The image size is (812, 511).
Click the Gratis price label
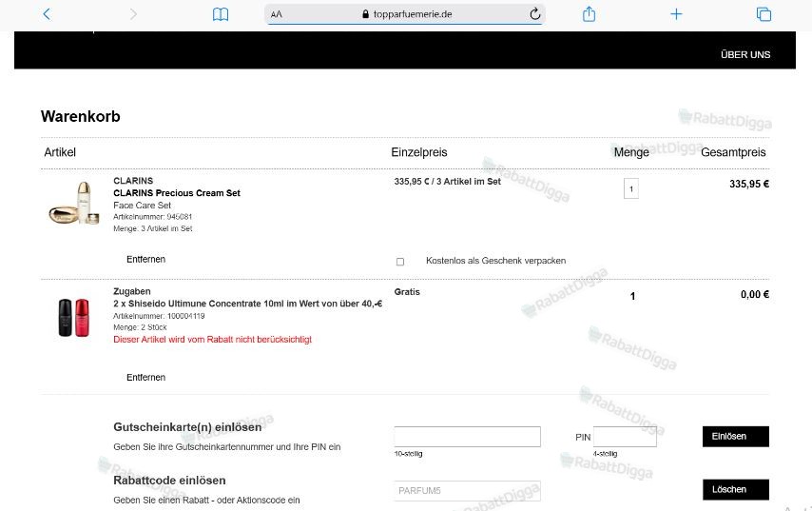[x=407, y=292]
